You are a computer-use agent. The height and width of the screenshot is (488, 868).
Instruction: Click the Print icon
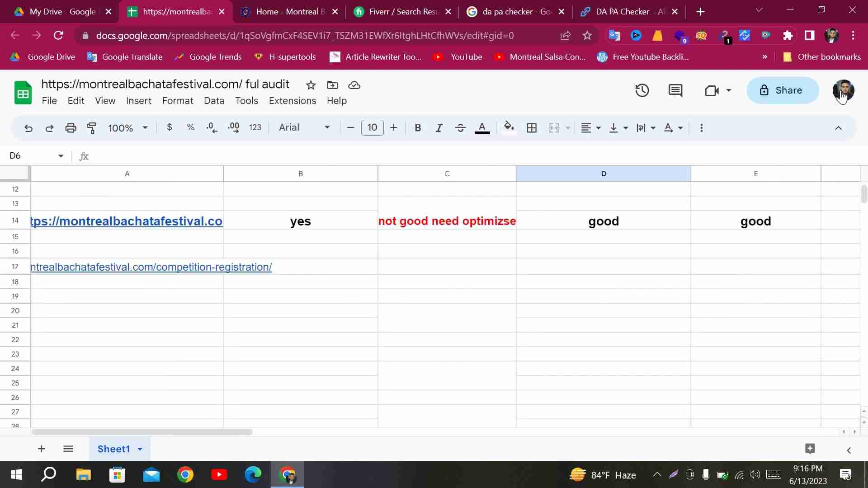click(71, 128)
